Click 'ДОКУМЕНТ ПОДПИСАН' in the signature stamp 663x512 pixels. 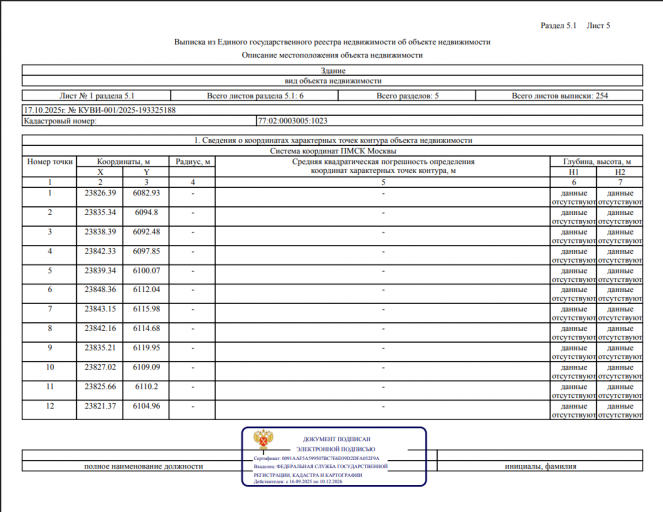[337, 439]
